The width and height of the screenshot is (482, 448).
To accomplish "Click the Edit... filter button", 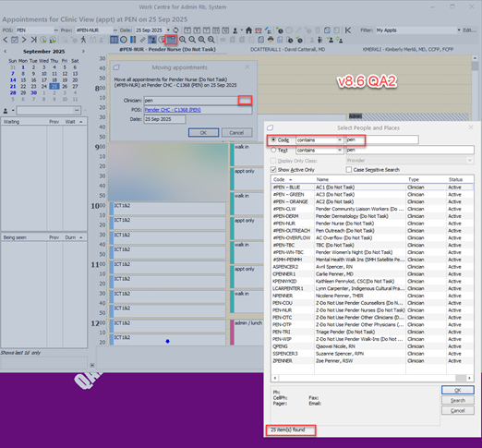I will pyautogui.click(x=469, y=30).
